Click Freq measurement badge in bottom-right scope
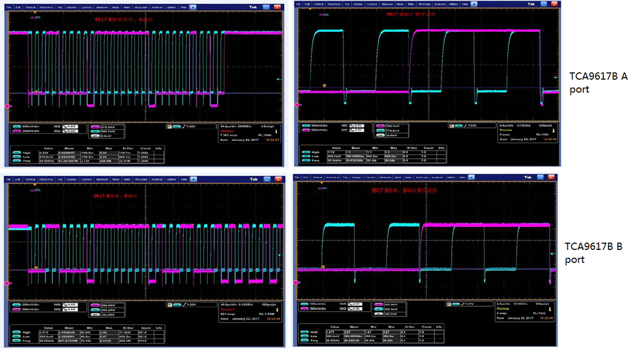The width and height of the screenshot is (644, 353). [x=304, y=340]
